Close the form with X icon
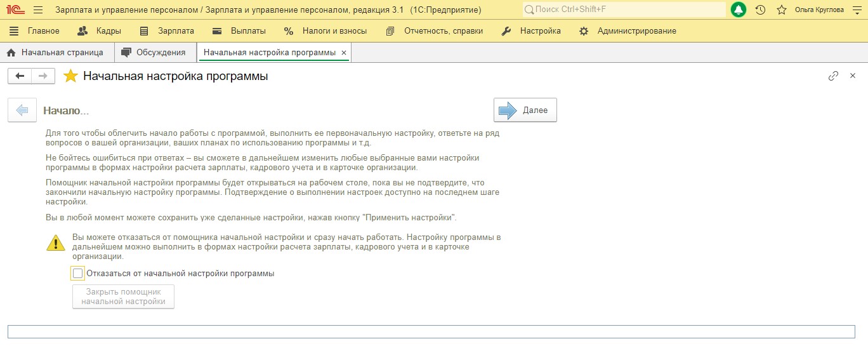Screen dimensions: 868x346 [853, 76]
